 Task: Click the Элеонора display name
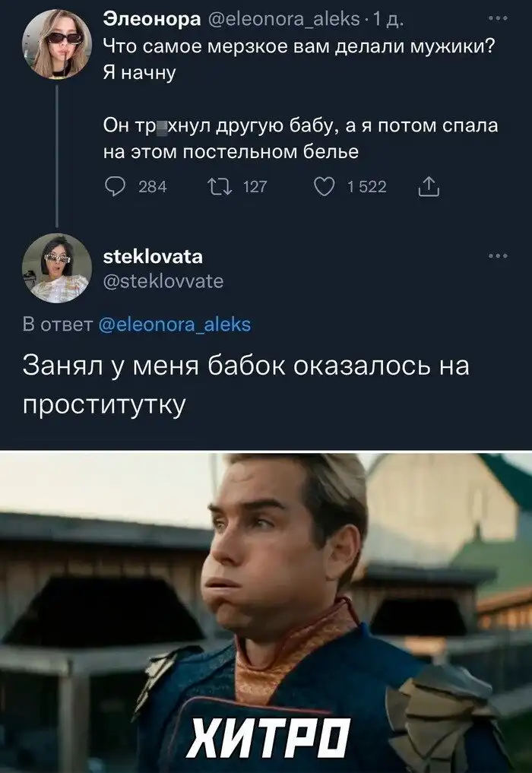tap(152, 19)
